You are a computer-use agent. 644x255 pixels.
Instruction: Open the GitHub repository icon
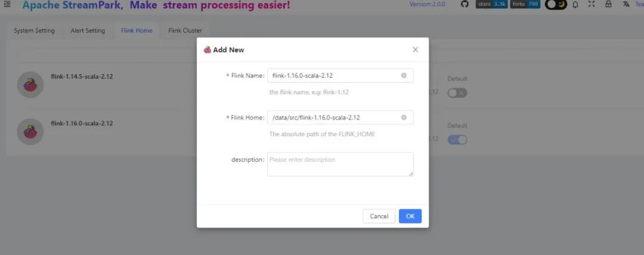tap(465, 5)
